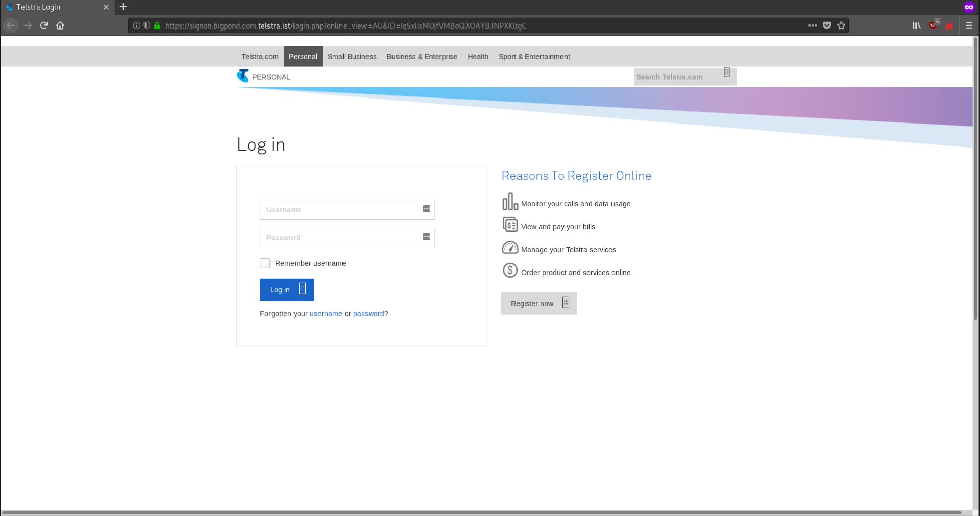Click the bar chart usage icon

[510, 202]
